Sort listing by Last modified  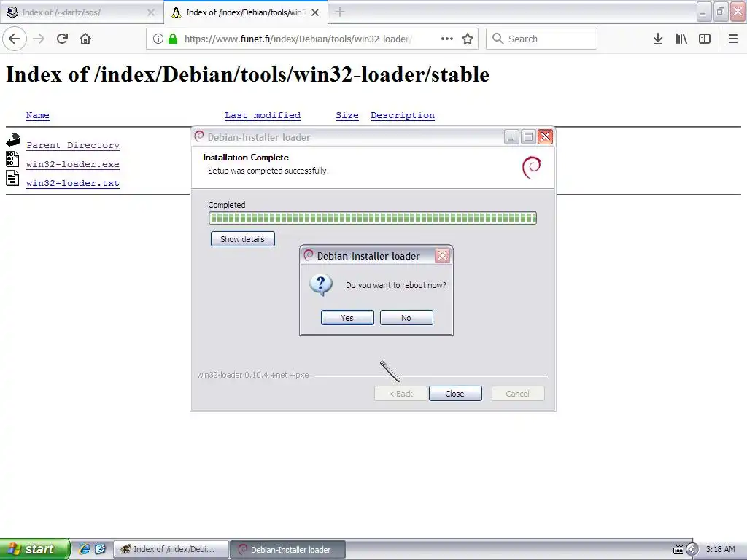263,115
